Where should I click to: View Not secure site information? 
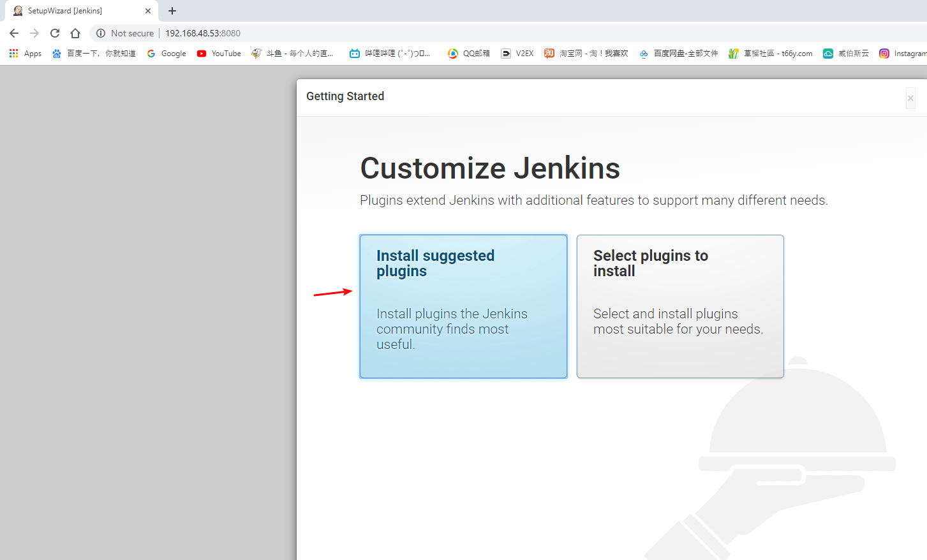[125, 33]
